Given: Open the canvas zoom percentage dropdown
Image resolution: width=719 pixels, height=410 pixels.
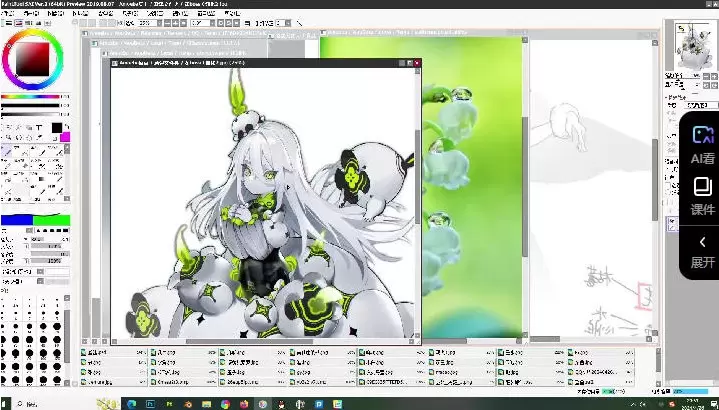Looking at the screenshot, I should click(x=160, y=22).
